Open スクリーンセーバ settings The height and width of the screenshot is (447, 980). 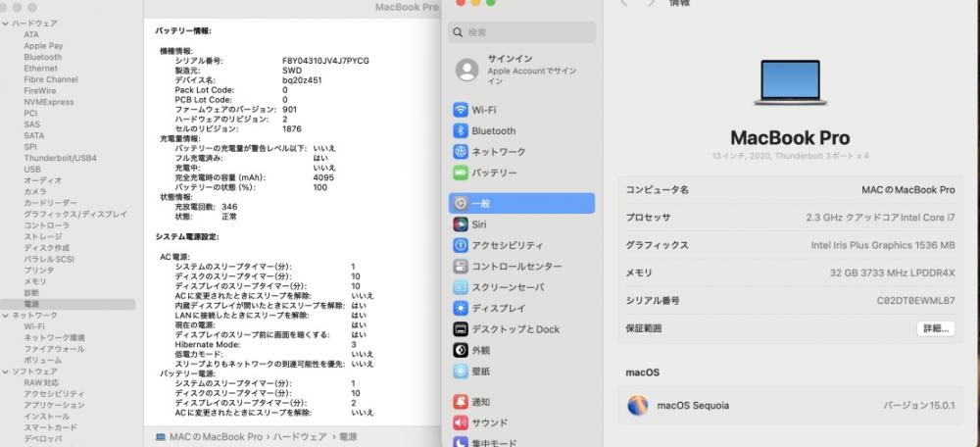point(521,287)
